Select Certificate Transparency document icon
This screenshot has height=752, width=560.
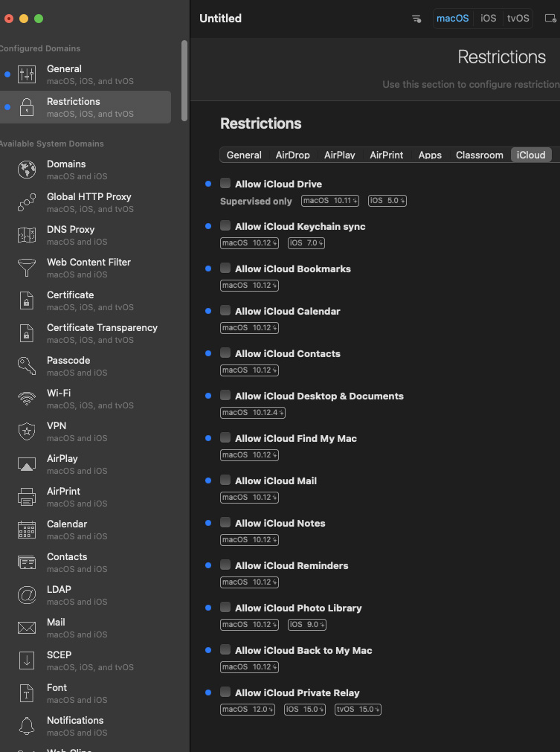tap(27, 333)
